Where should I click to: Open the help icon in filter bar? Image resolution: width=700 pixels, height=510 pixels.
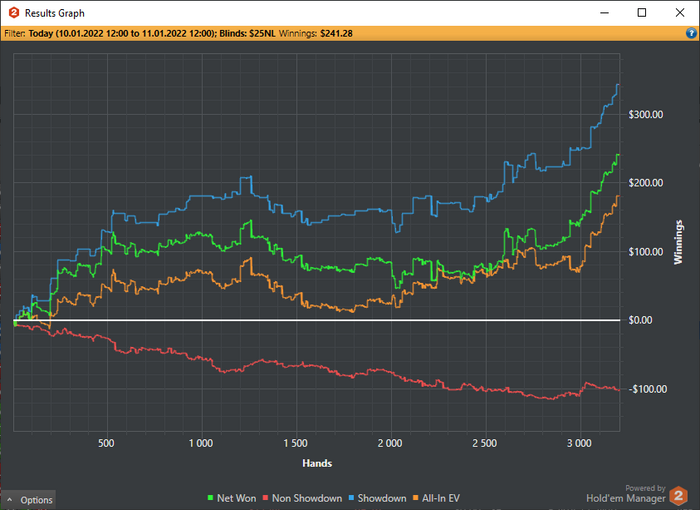pos(691,33)
